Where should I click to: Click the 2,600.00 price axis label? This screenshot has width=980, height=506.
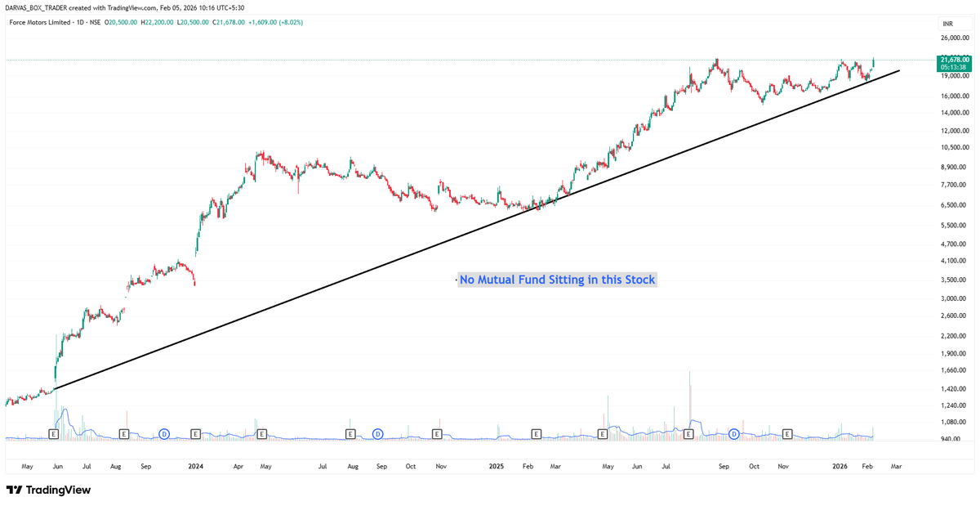click(x=955, y=316)
